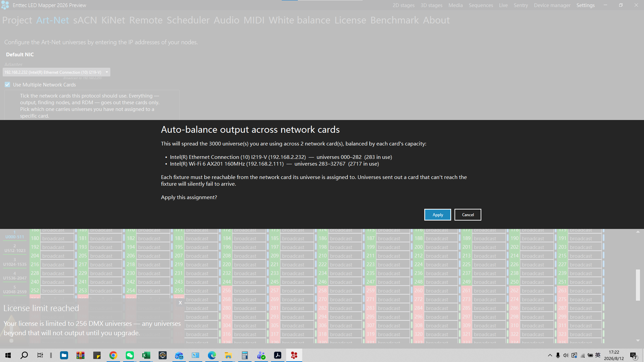Switch to Excel on the taskbar

pyautogui.click(x=146, y=355)
